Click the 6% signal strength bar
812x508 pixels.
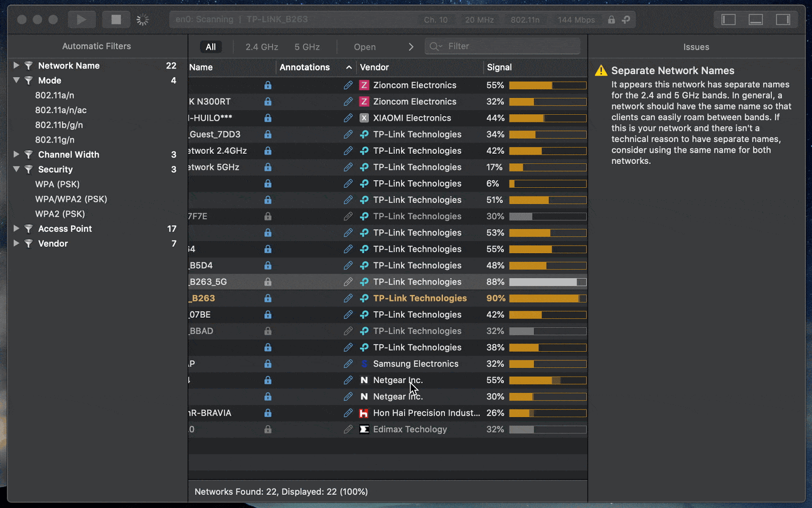548,184
